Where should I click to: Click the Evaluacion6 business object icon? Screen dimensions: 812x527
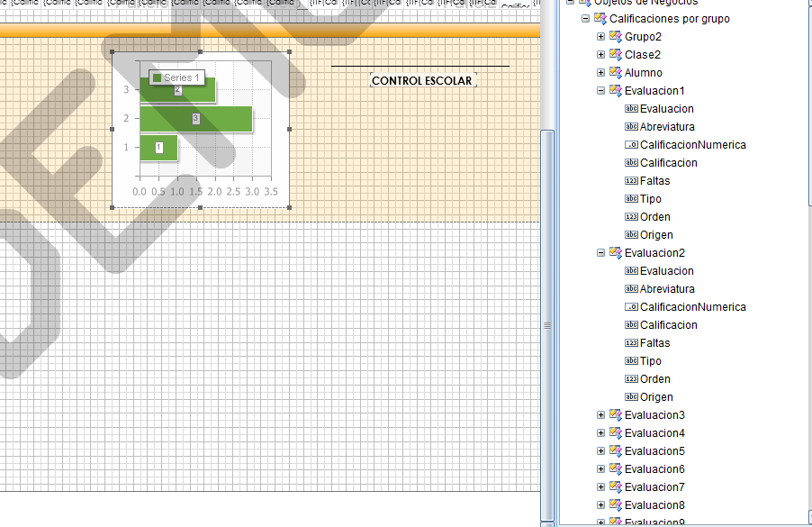tap(616, 469)
